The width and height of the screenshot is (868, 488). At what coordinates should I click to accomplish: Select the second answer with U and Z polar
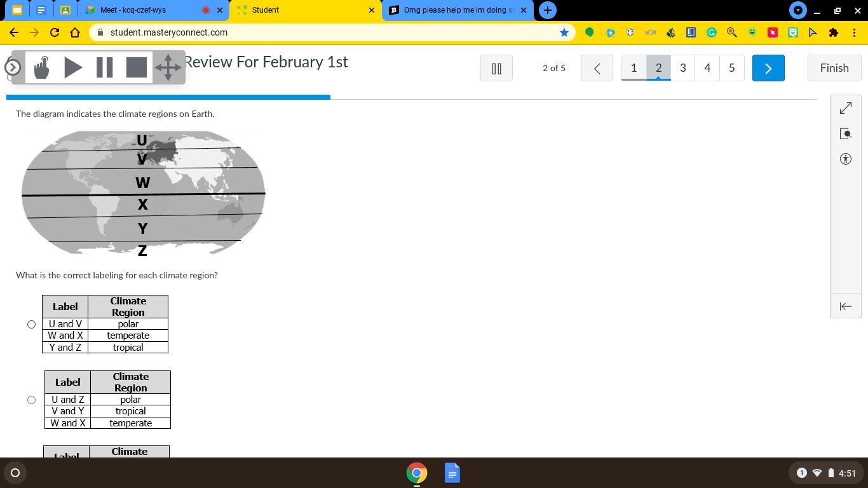coord(31,400)
